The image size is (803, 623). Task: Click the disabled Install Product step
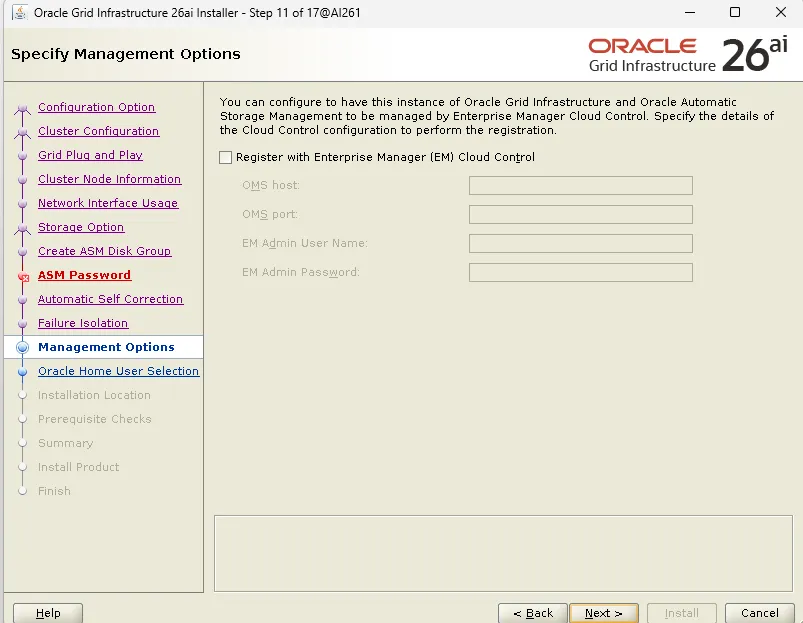(x=78, y=467)
